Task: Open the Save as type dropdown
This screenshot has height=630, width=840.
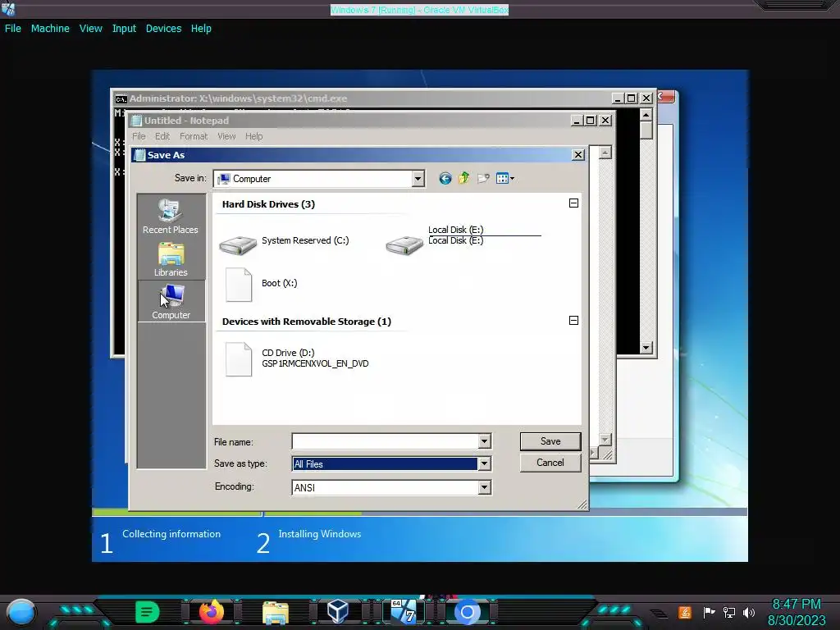Action: [484, 464]
